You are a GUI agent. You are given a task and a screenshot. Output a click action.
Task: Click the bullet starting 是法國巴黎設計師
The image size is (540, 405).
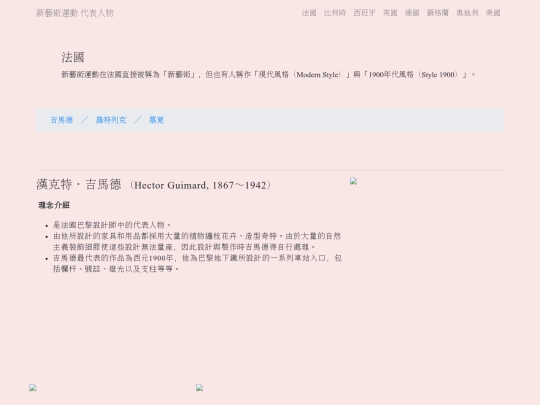(112, 225)
